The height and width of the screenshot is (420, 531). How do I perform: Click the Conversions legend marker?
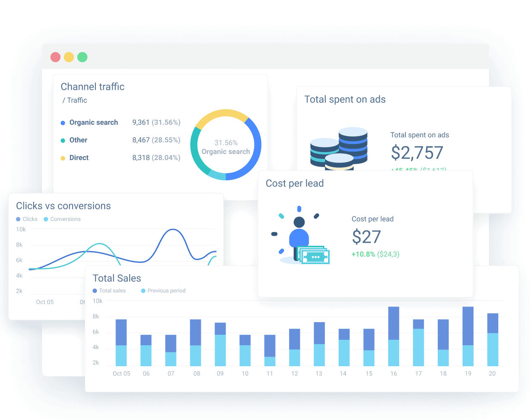[46, 219]
